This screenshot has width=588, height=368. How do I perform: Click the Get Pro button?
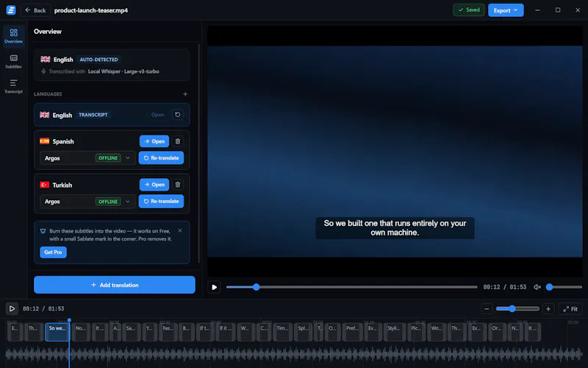[x=53, y=252]
